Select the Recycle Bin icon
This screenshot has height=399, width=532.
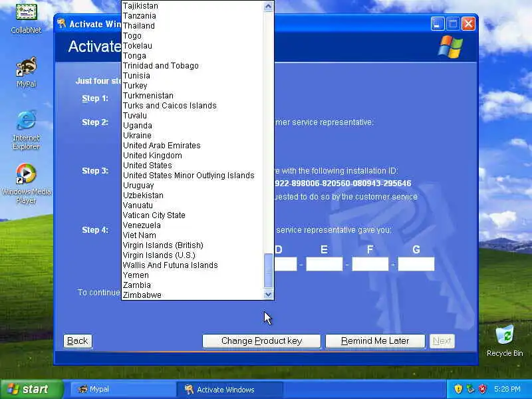click(505, 340)
